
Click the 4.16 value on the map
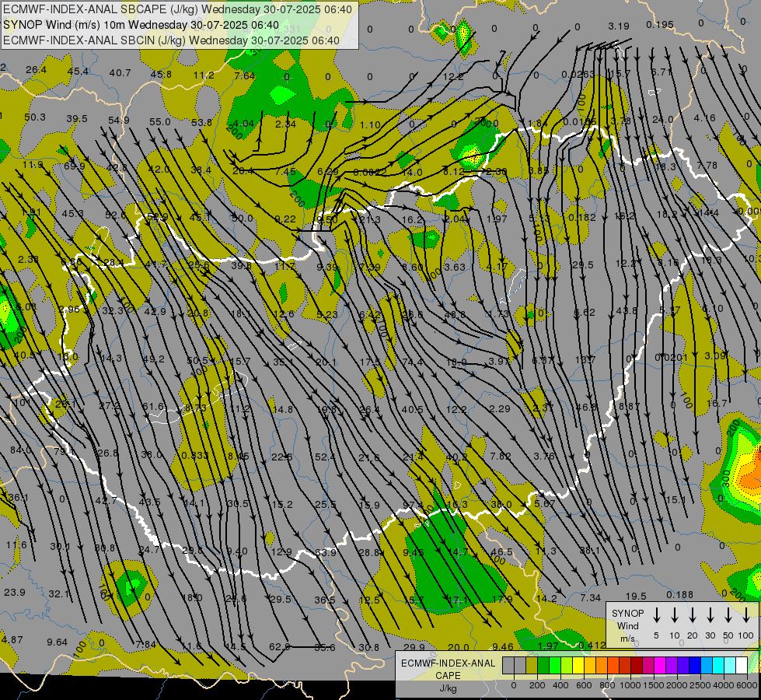704,118
